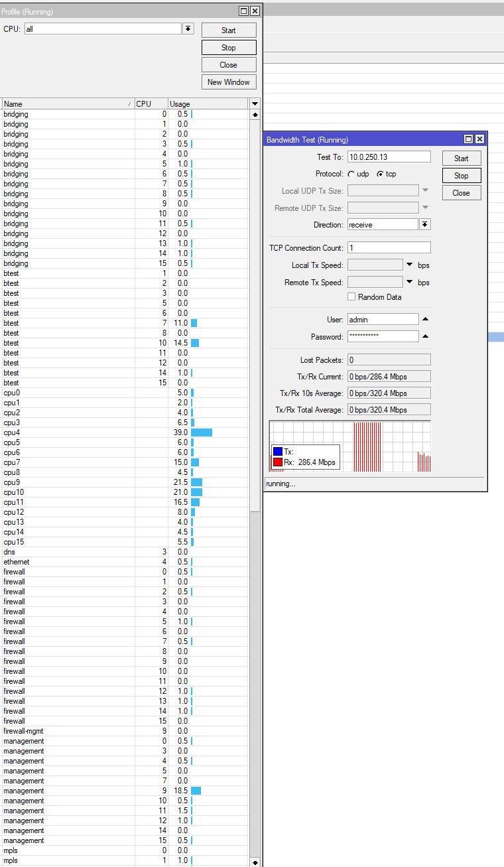Click the Tx/Rx Total Average value
The height and width of the screenshot is (867, 504).
[x=389, y=410]
